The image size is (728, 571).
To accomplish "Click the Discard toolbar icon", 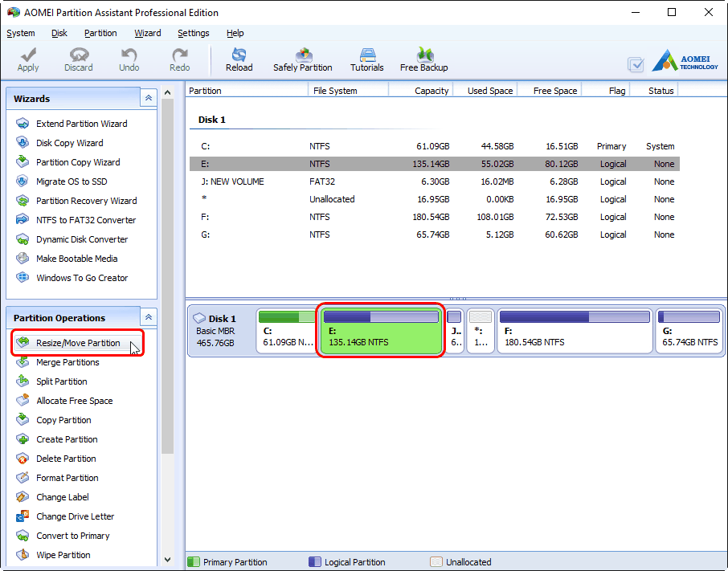I will coord(78,59).
